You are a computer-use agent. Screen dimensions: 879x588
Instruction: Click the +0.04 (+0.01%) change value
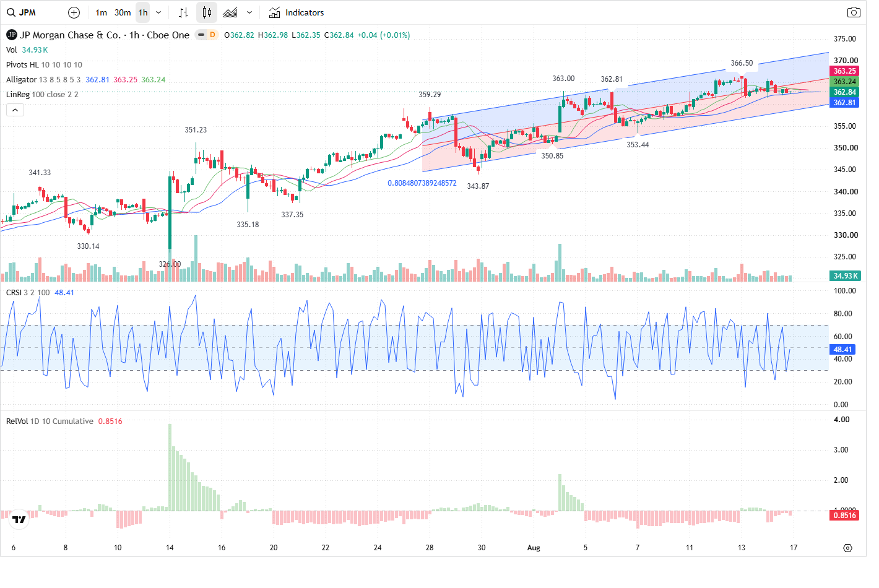(384, 35)
